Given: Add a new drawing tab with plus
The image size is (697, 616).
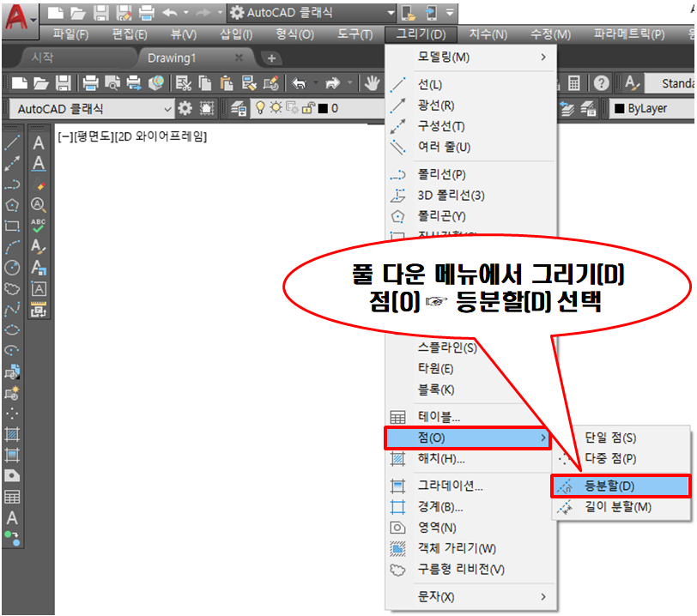Looking at the screenshot, I should coord(271,57).
